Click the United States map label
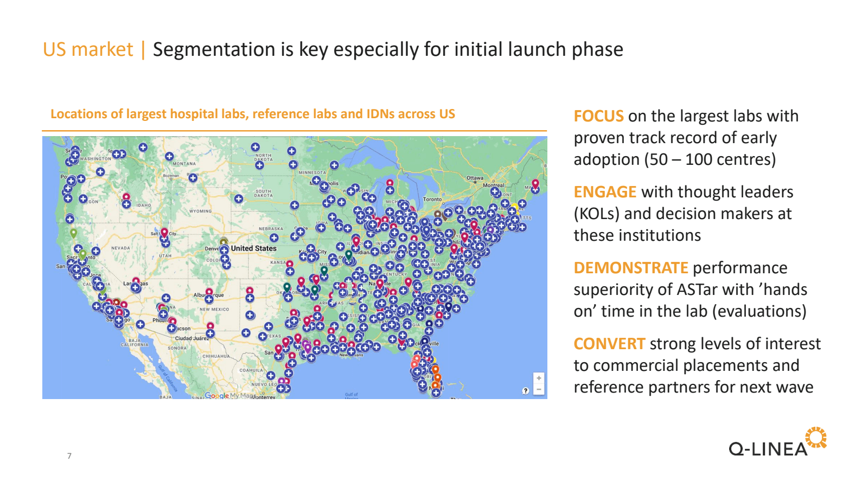Image resolution: width=868 pixels, height=488 pixels. click(253, 248)
